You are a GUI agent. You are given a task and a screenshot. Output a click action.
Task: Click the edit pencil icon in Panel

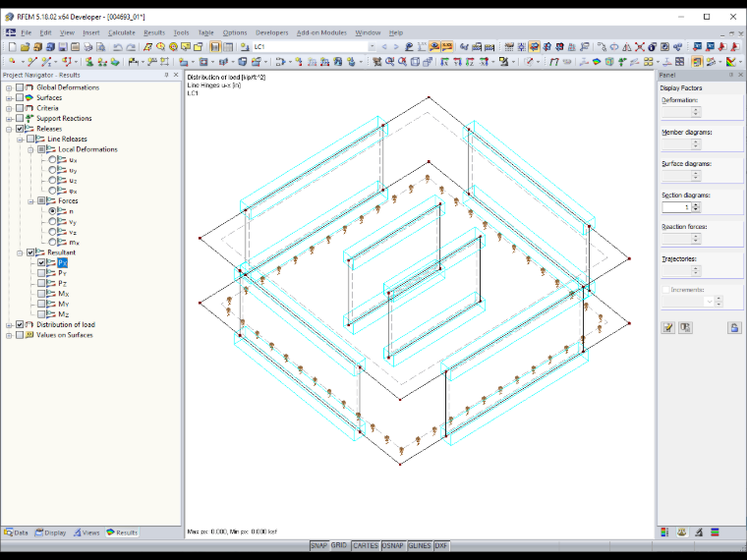pyautogui.click(x=668, y=327)
